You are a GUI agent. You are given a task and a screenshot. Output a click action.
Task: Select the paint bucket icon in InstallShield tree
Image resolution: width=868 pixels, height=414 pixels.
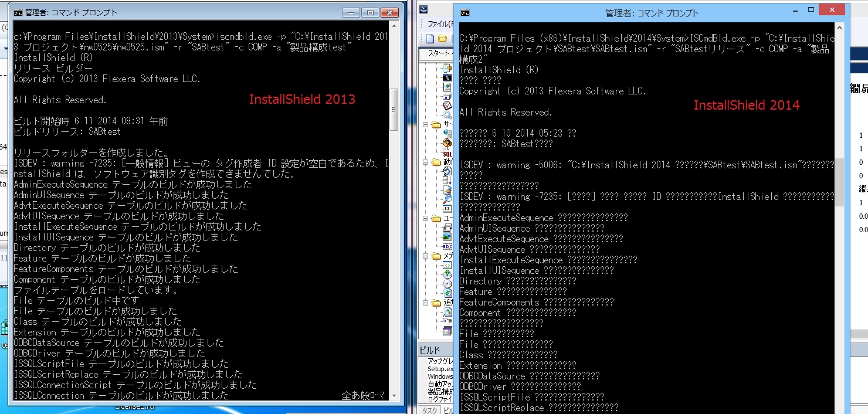point(447,171)
